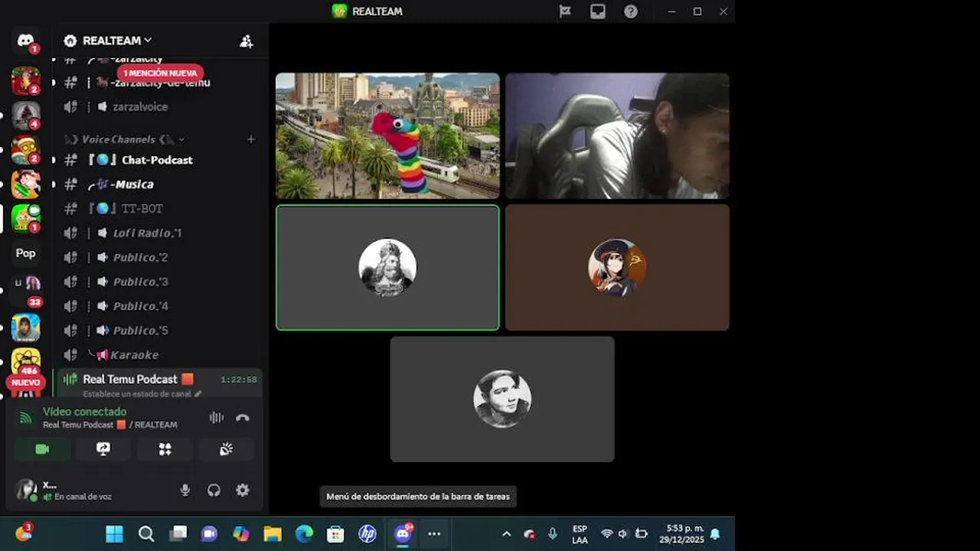Open the Pop server folder
The width and height of the screenshot is (980, 551).
coord(26,253)
